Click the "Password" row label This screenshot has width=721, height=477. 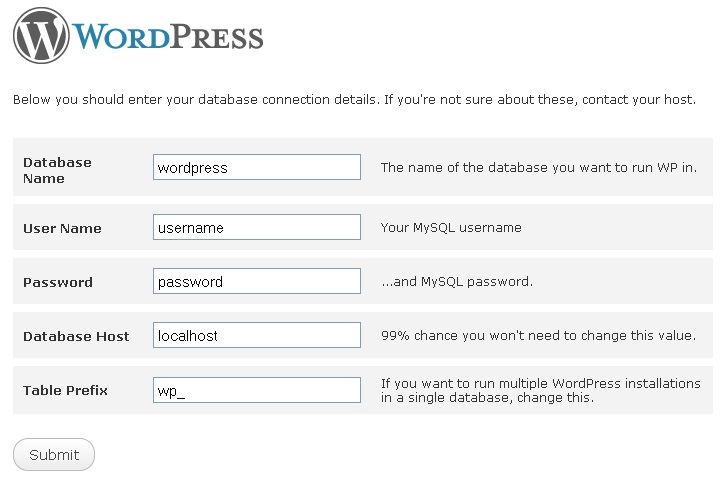[x=58, y=282]
